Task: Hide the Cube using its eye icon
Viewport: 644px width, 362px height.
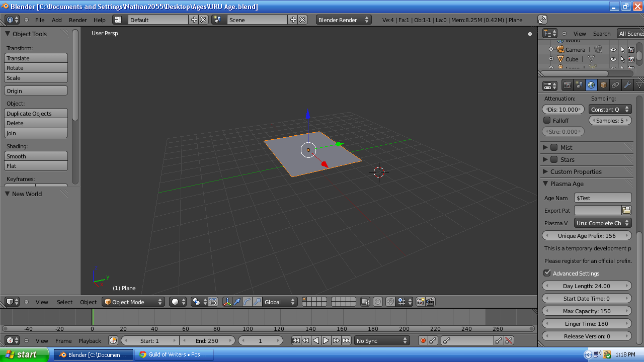Action: (x=613, y=59)
